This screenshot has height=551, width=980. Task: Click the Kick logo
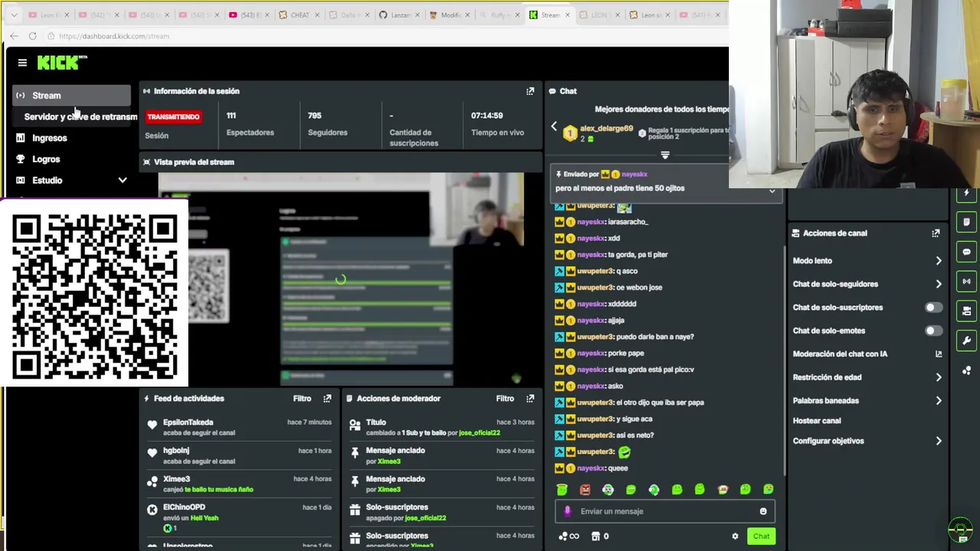[x=62, y=62]
